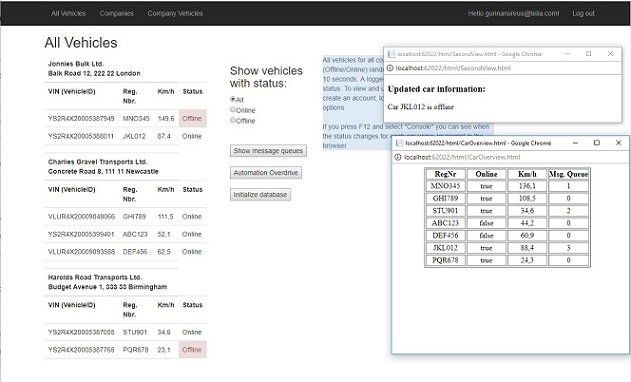Click the ABC123 cell in CarOverview table
631x382 pixels.
click(x=445, y=223)
